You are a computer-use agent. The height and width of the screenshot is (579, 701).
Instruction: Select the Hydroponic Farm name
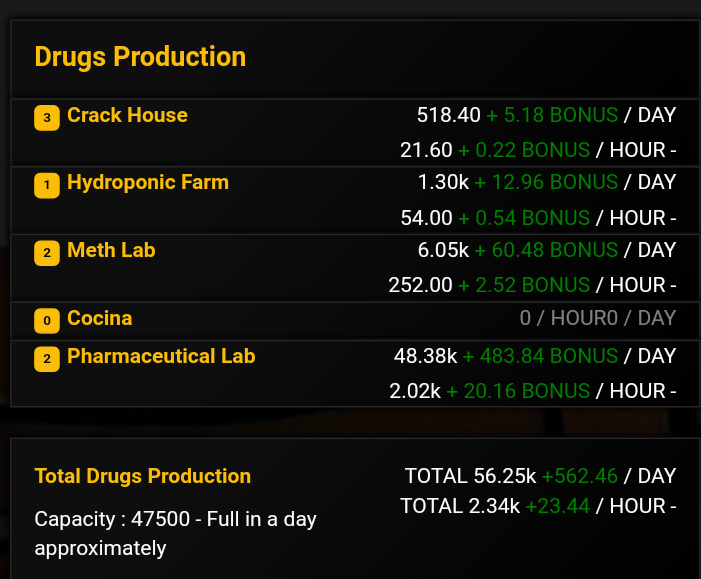[x=148, y=182]
